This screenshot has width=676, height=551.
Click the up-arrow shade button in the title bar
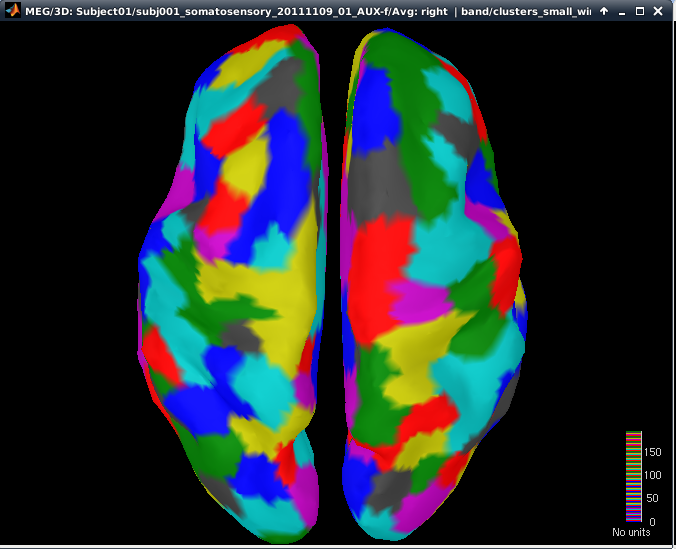click(603, 10)
